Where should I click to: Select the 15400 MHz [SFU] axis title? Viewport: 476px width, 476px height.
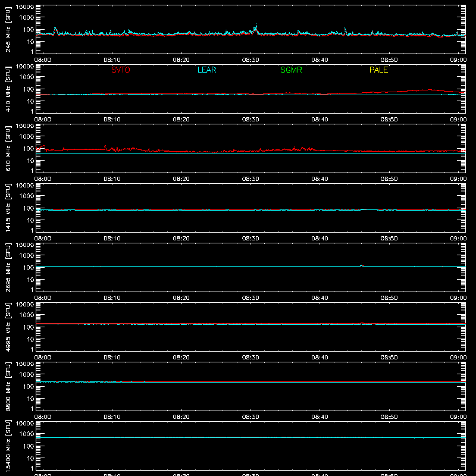pos(8,446)
